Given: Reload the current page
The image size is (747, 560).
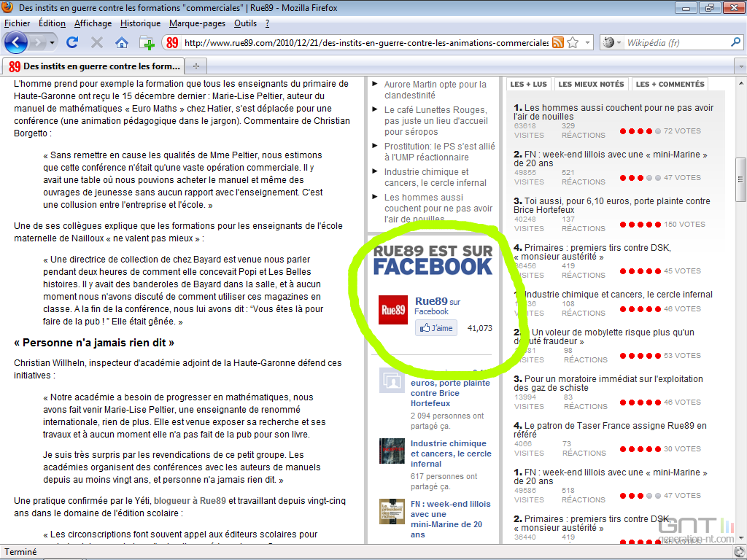Looking at the screenshot, I should click(72, 43).
